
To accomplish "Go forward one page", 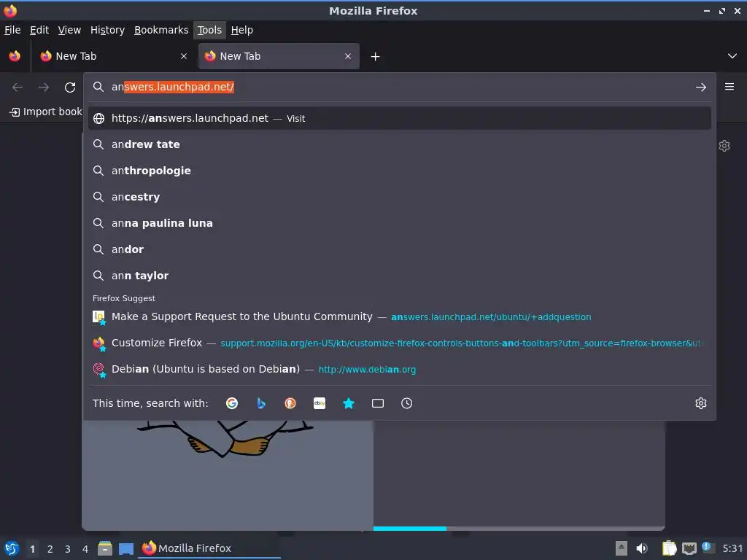I will pyautogui.click(x=43, y=87).
